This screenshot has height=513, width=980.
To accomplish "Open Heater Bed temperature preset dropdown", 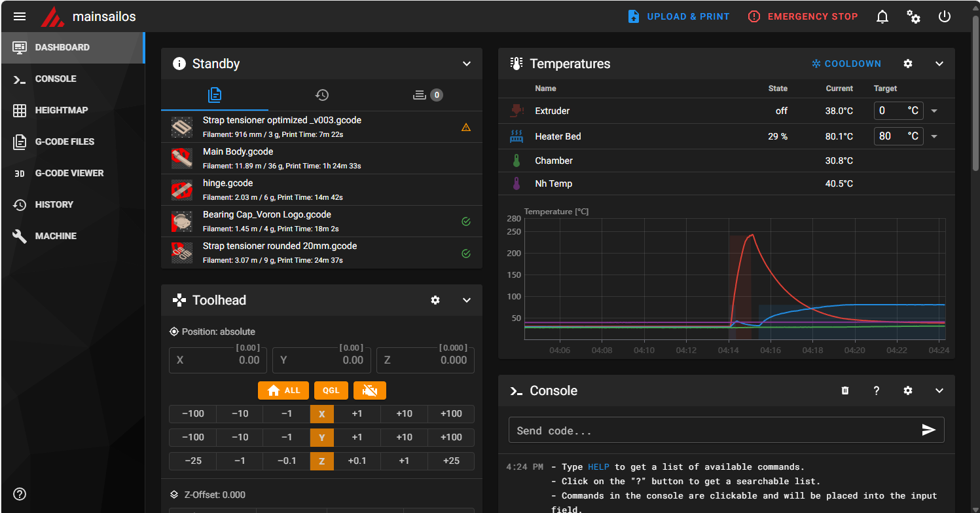I will click(934, 136).
